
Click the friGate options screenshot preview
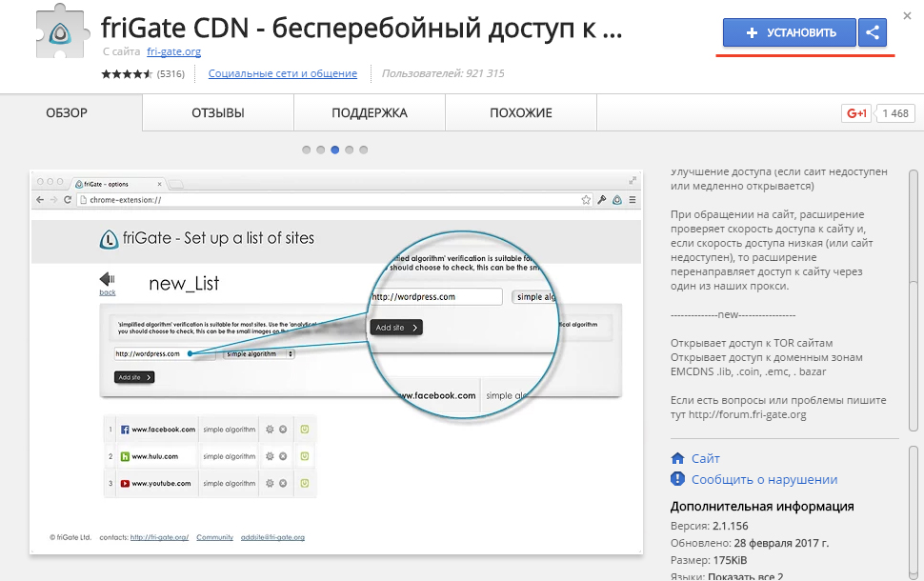pos(336,362)
